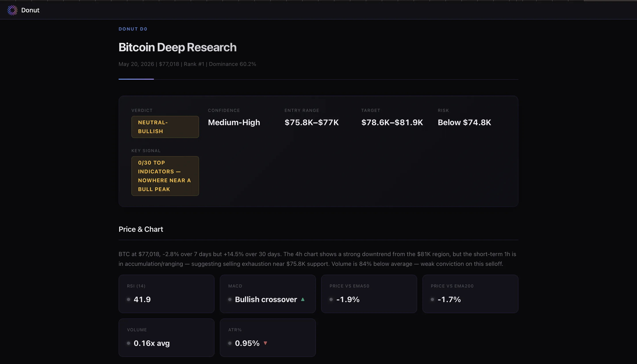Click the dot next to 0.16x avg

point(129,343)
